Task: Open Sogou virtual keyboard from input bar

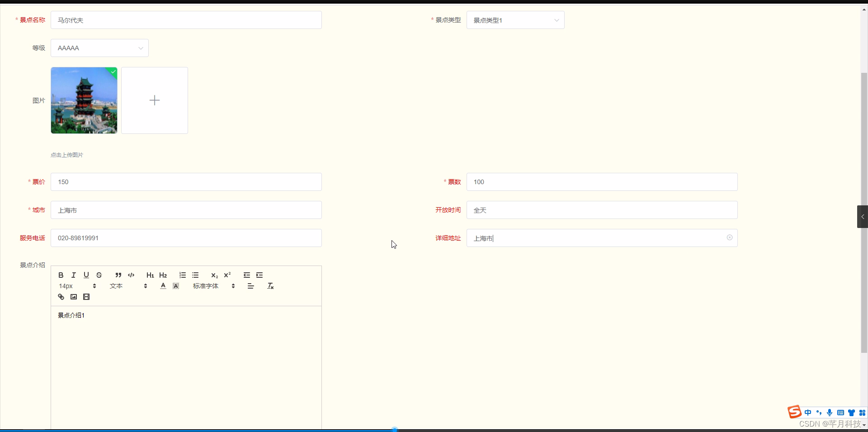Action: coord(840,413)
